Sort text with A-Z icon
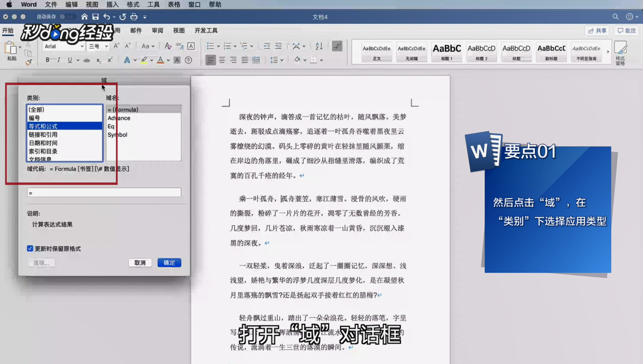 319,46
